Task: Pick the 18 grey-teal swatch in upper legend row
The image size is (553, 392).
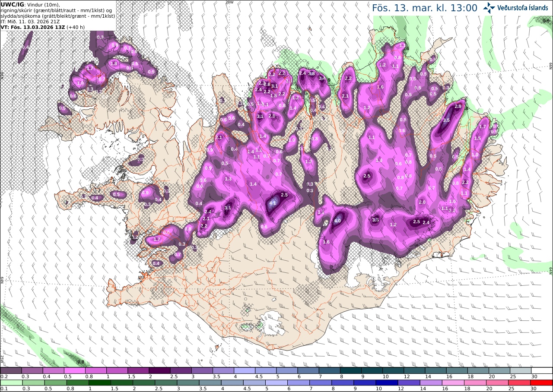Action: 478,370
